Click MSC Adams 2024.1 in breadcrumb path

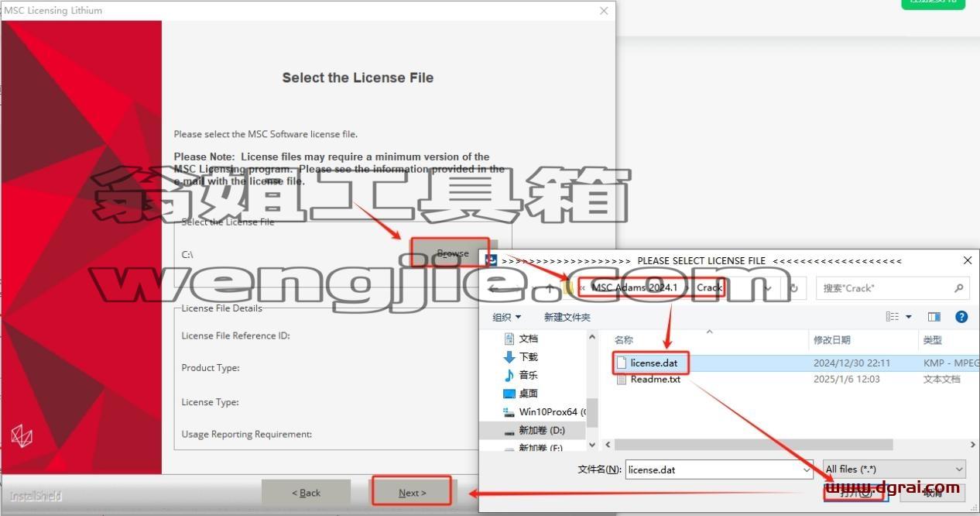coord(634,287)
